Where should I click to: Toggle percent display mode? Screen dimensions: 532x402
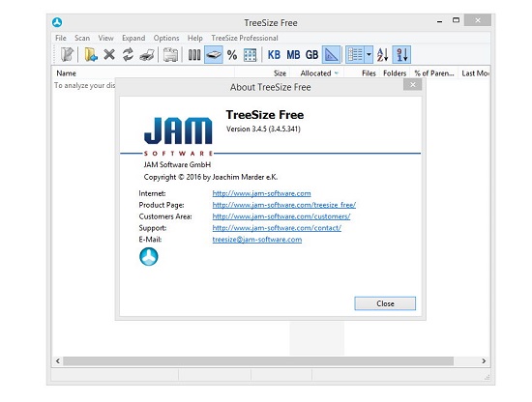232,54
